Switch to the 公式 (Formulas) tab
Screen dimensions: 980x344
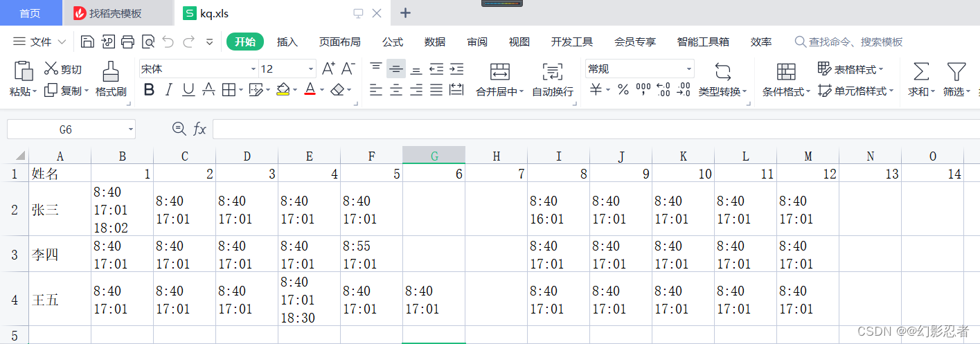[x=393, y=42]
